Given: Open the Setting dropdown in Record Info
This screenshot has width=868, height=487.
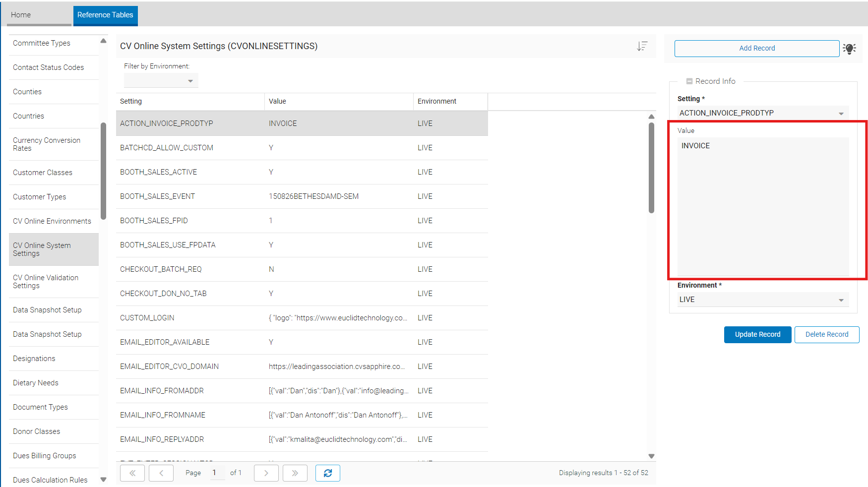Looking at the screenshot, I should coord(763,113).
